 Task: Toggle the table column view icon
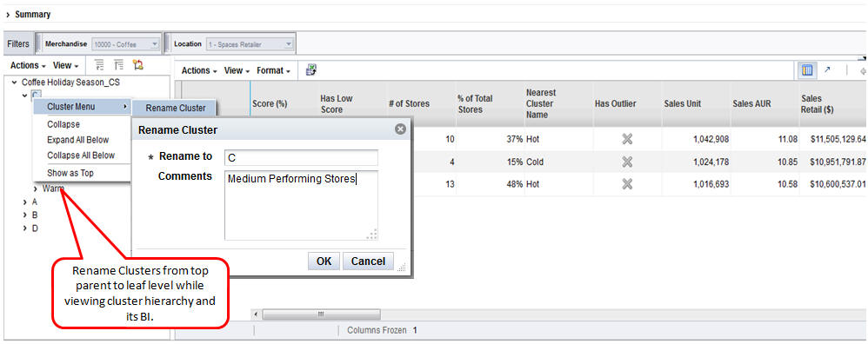coord(807,70)
